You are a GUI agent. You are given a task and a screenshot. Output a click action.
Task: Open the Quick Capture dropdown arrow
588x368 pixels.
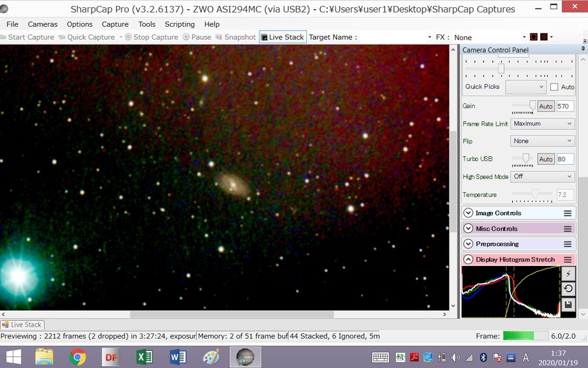[x=121, y=37]
